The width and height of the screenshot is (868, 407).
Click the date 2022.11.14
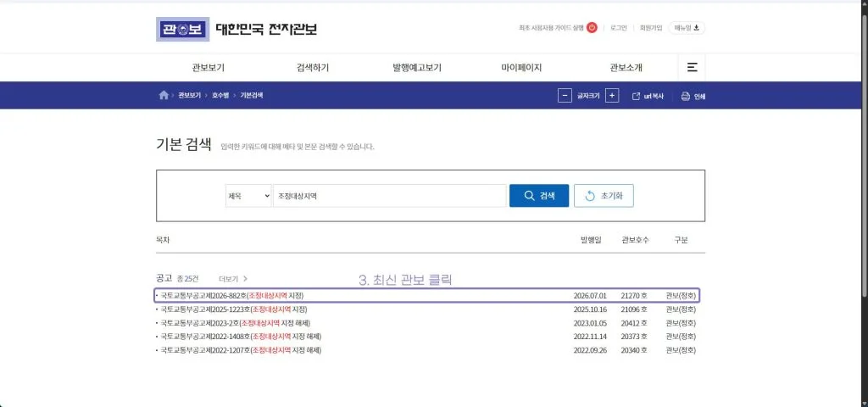click(x=590, y=336)
